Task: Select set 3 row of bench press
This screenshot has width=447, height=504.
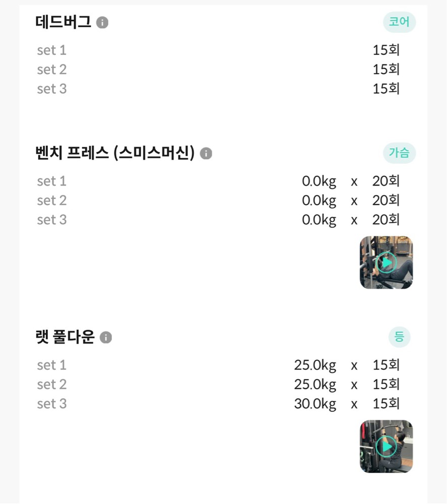Action: pos(51,220)
